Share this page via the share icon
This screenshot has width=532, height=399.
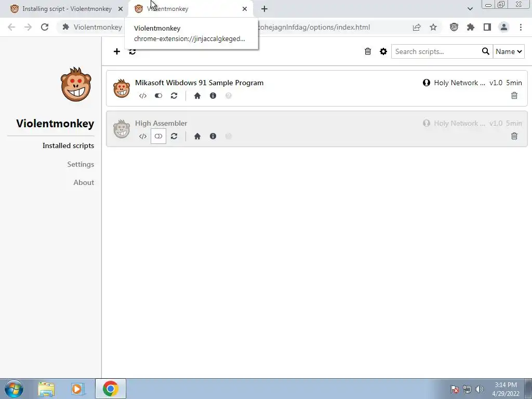[x=417, y=27]
